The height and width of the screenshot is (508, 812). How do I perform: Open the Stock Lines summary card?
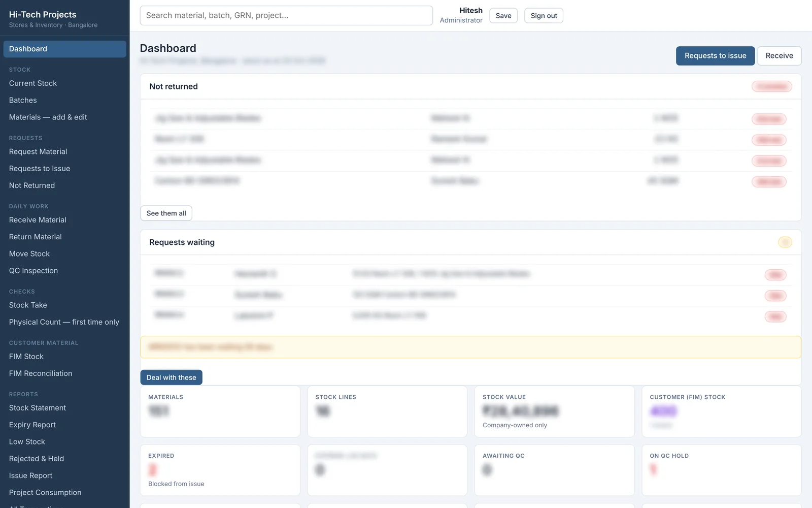pos(387,411)
